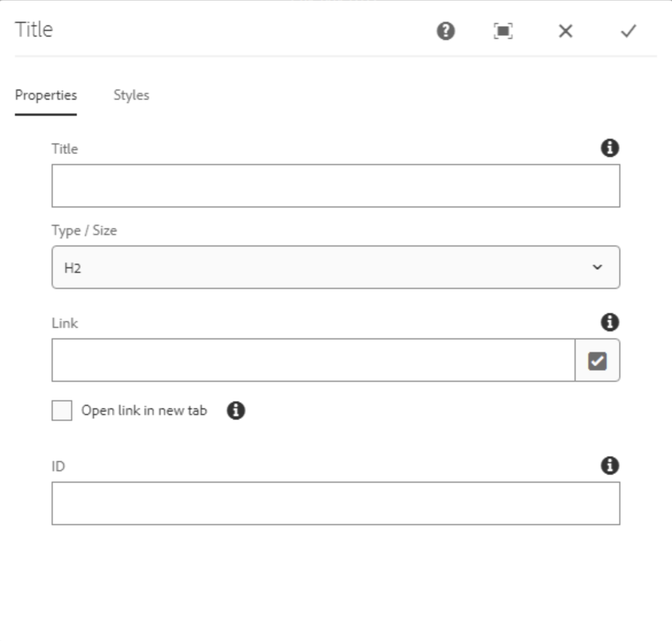Uncheck the Open link in new tab option
672x641 pixels.
click(x=62, y=411)
